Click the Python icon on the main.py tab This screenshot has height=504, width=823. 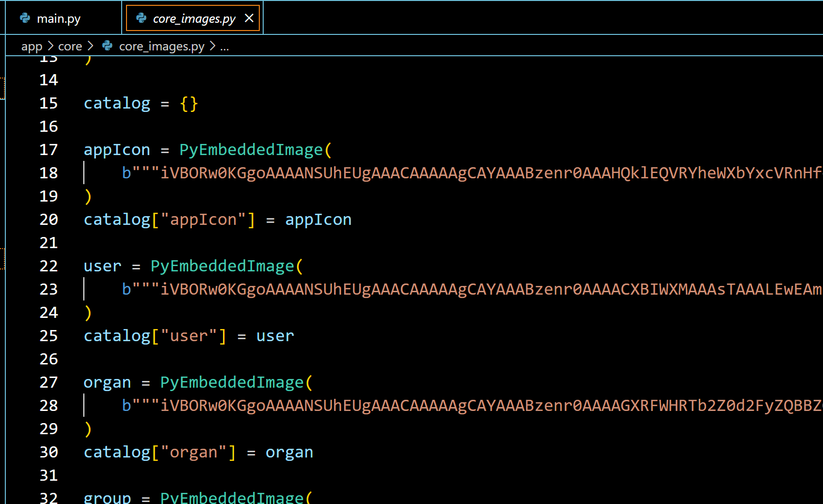pos(25,18)
